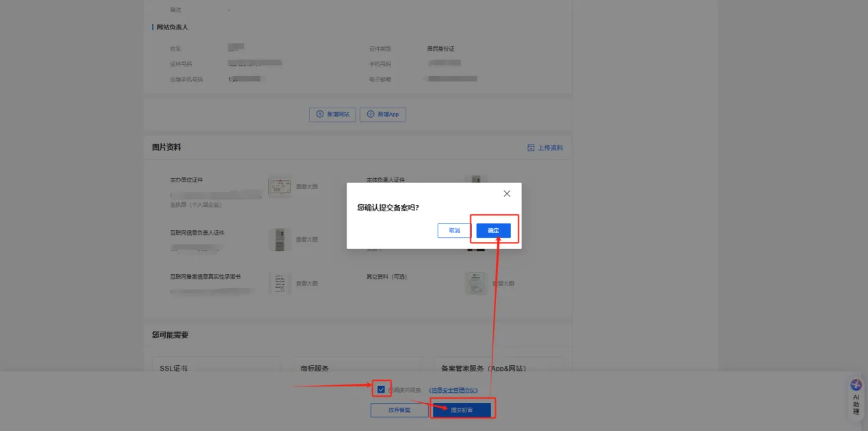The image size is (868, 431).
Task: Click 取消 in the confirmation dialog
Action: [454, 231]
